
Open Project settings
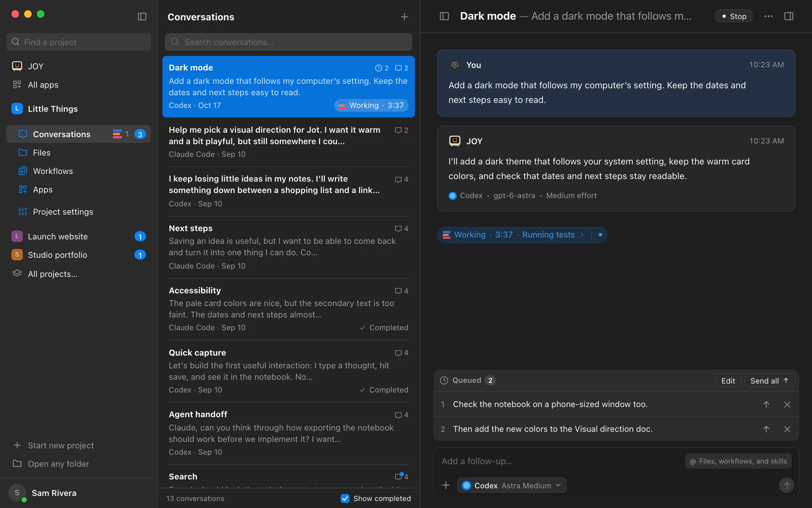coord(79,212)
